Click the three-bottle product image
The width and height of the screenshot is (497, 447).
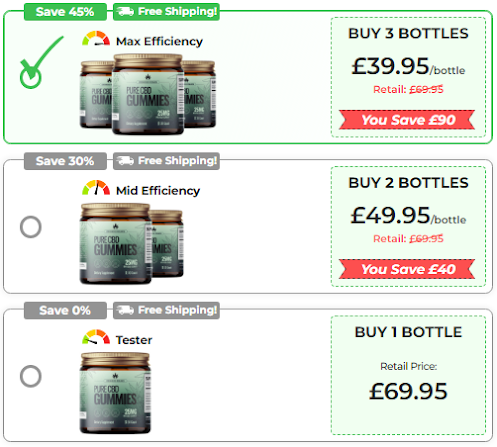click(x=148, y=94)
